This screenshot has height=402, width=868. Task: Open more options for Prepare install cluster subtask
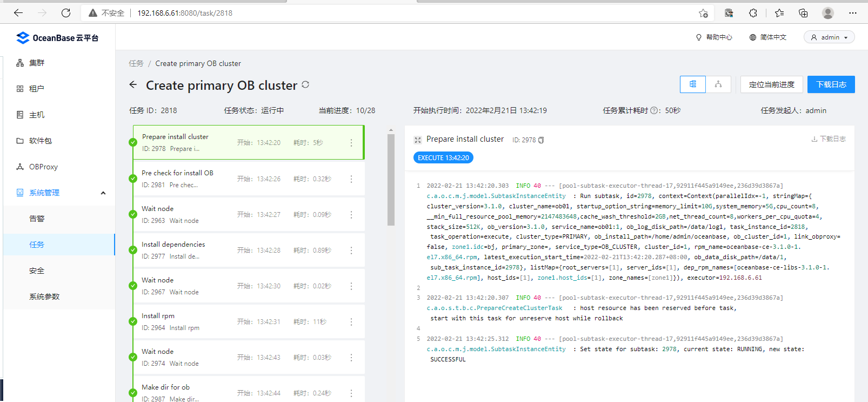click(351, 143)
